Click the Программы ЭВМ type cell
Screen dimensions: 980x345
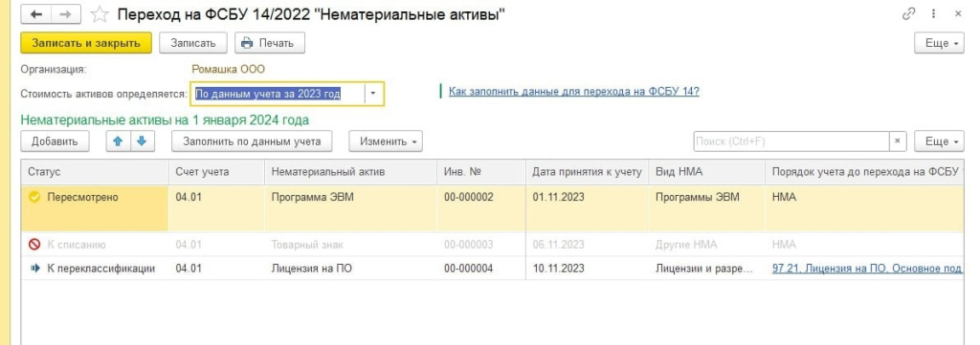(x=706, y=207)
